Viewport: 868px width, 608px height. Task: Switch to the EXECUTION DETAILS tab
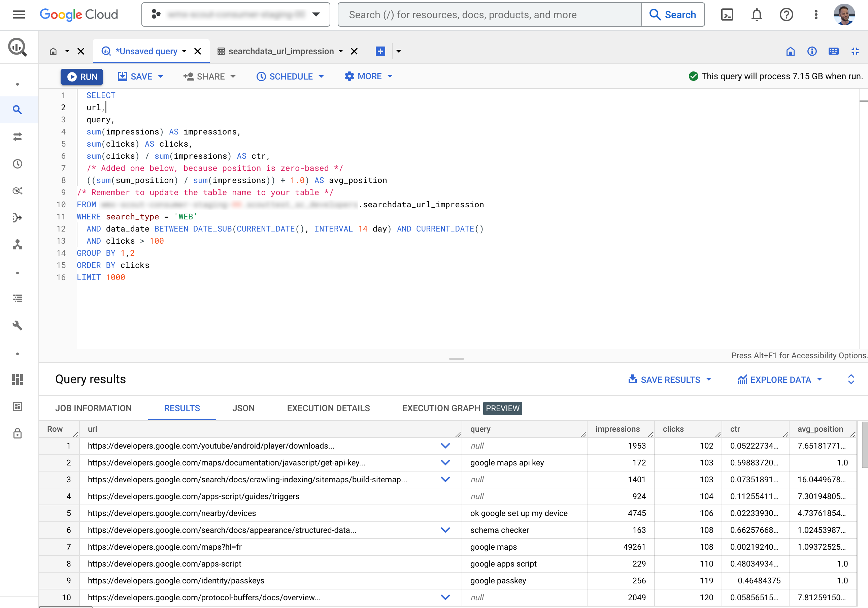click(328, 407)
